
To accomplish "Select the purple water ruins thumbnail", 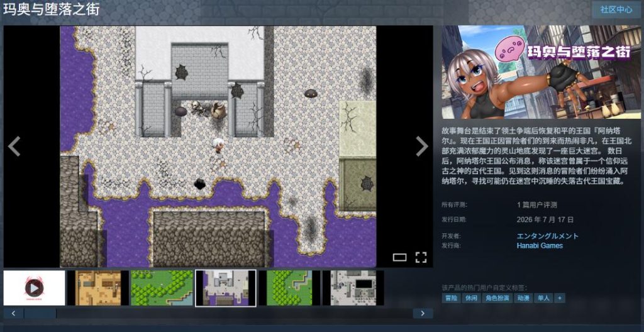I will (x=226, y=288).
